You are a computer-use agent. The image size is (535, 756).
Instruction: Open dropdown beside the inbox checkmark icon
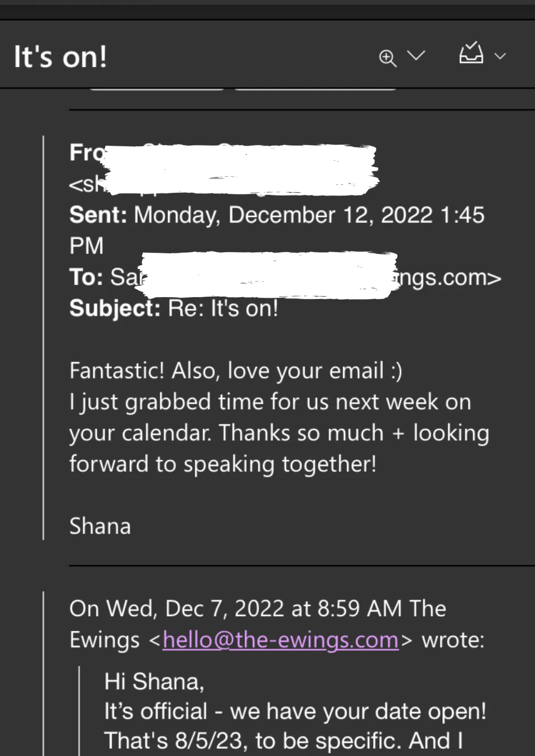point(500,56)
